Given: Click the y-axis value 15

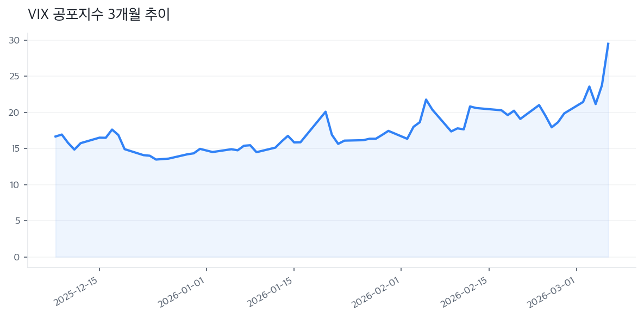Looking at the screenshot, I should (14, 149).
